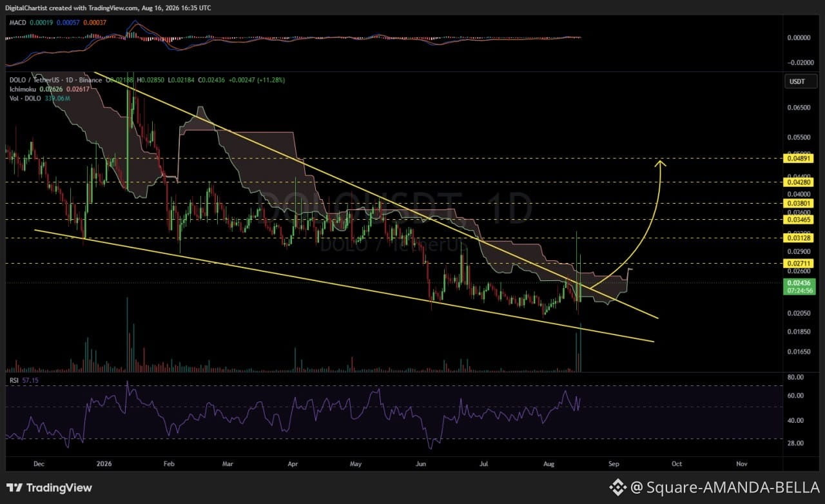Click the DigitalChartist attribution header text
This screenshot has width=825, height=504.
click(108, 8)
